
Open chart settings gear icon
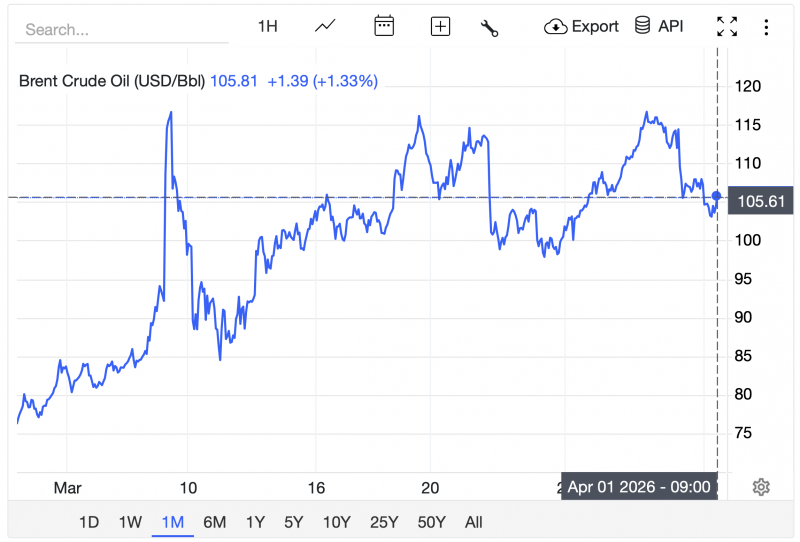coord(761,487)
